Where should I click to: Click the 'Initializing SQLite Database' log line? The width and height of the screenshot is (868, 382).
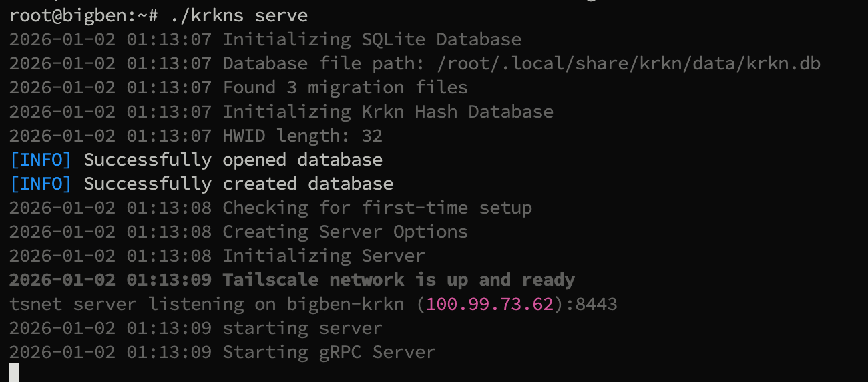[265, 39]
